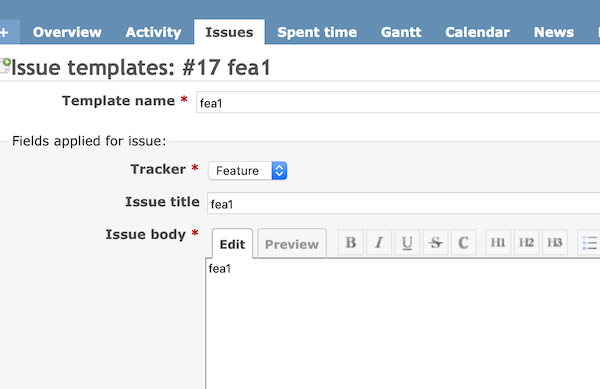Viewport: 600px width, 389px height.
Task: Click the Issue title text field
Action: click(404, 203)
